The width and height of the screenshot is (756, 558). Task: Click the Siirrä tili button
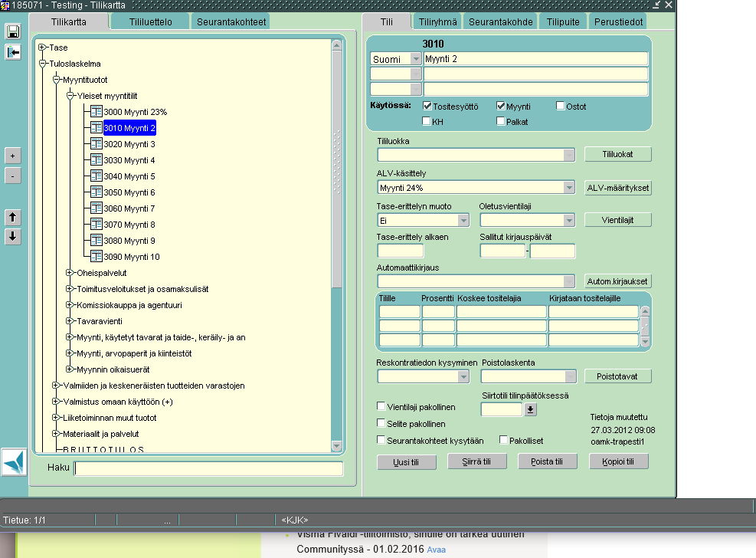(477, 461)
